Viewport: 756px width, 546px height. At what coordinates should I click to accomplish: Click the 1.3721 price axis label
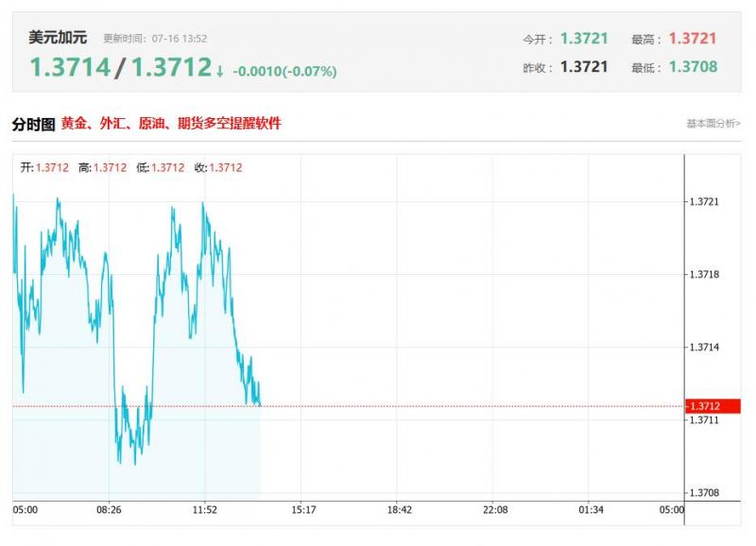click(x=705, y=202)
